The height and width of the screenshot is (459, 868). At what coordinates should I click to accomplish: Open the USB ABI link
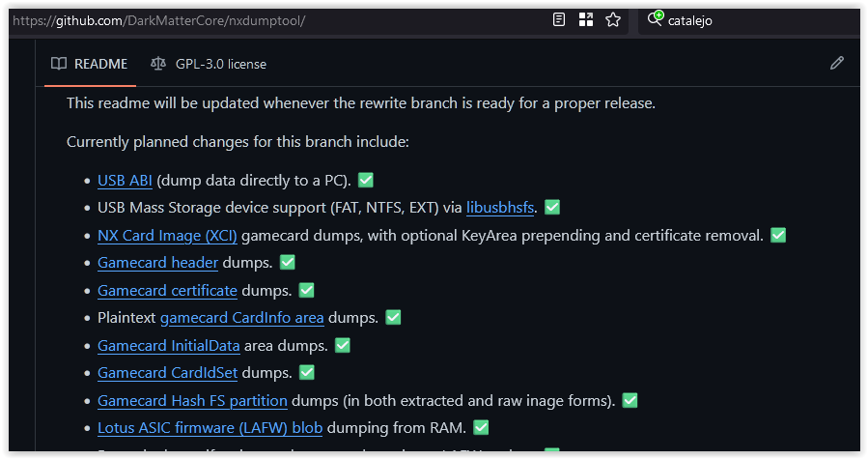[125, 181]
